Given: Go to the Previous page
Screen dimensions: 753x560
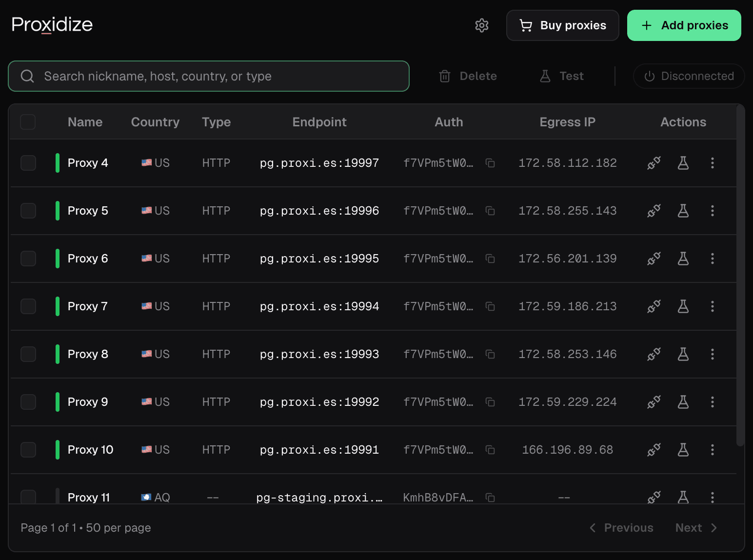Looking at the screenshot, I should pos(621,528).
